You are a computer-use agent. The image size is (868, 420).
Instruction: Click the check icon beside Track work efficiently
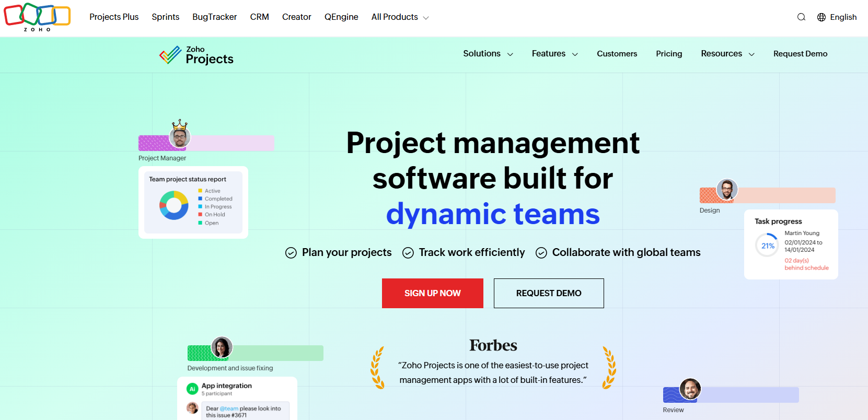[408, 253]
